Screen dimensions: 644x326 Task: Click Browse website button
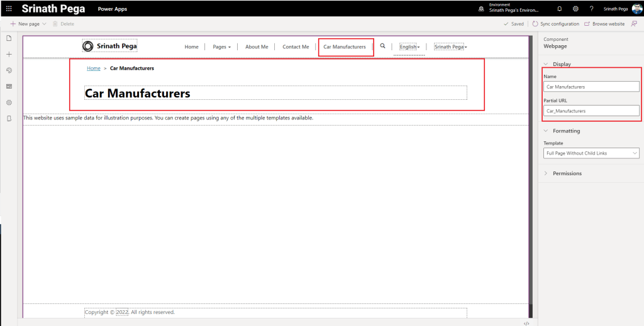[x=604, y=24]
